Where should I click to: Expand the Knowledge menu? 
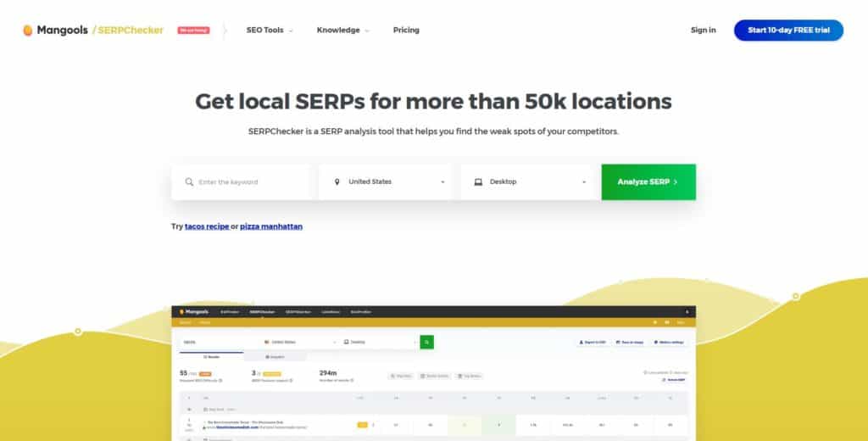point(342,30)
